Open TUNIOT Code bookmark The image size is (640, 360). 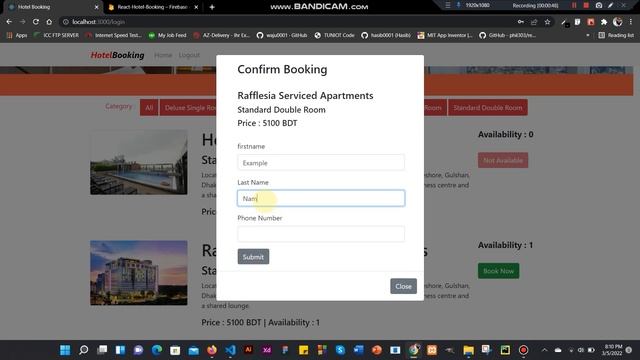(334, 36)
